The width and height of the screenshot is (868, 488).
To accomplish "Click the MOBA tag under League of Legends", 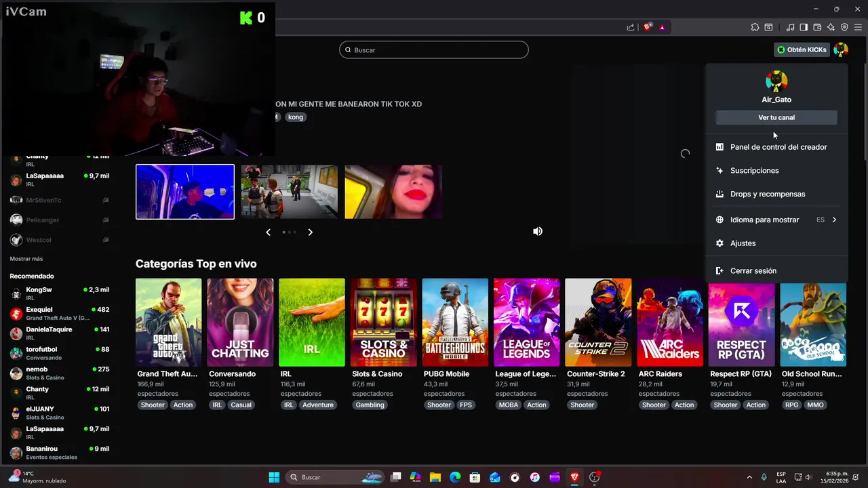I will (x=509, y=405).
